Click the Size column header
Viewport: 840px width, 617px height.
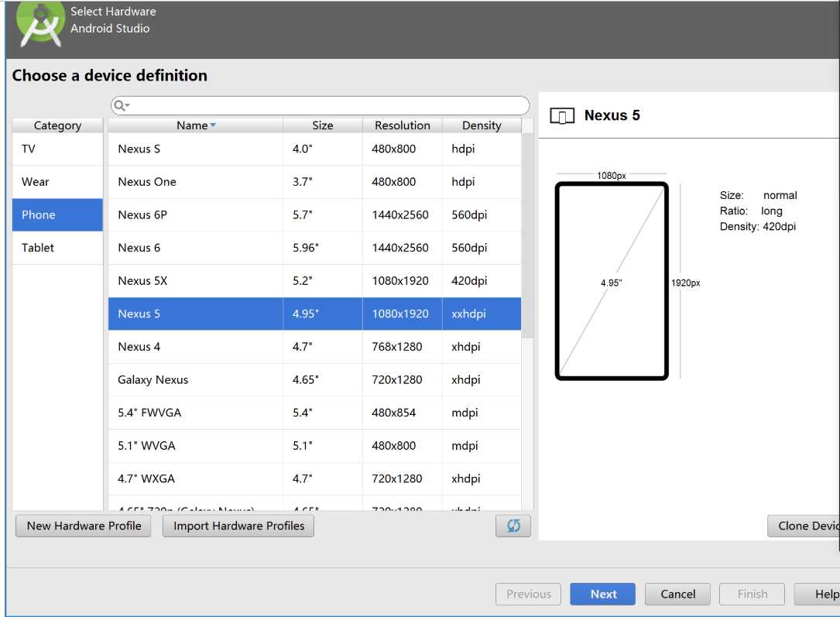323,125
